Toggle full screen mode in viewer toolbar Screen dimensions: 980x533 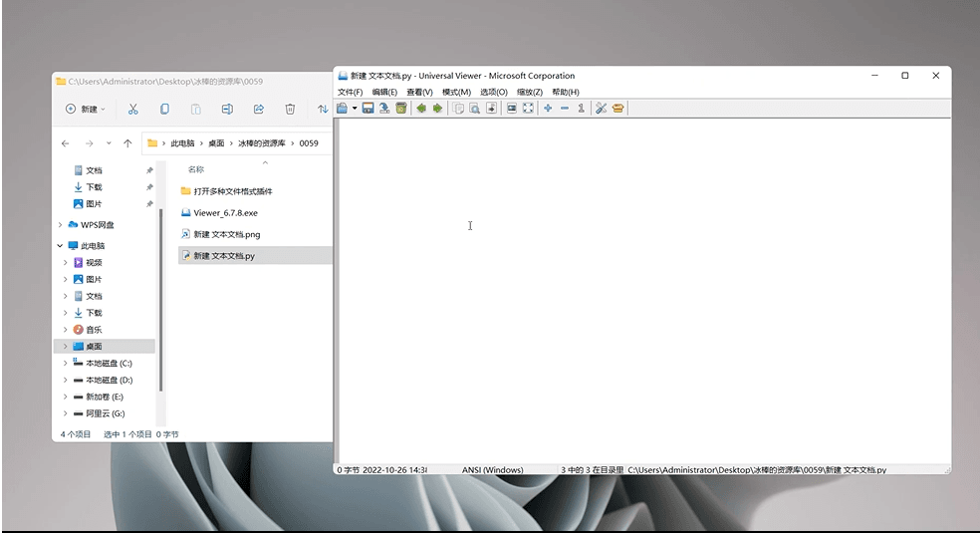tap(528, 108)
